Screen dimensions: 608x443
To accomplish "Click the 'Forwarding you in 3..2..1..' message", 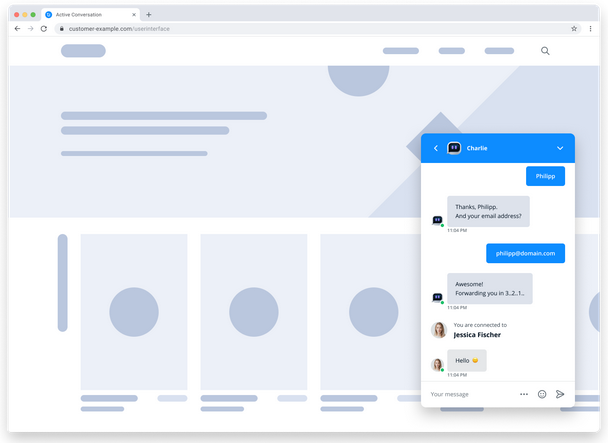I will pos(490,293).
